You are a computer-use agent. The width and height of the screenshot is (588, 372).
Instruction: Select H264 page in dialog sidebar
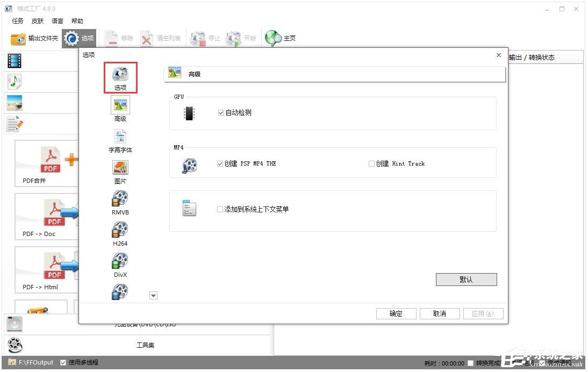pyautogui.click(x=120, y=234)
